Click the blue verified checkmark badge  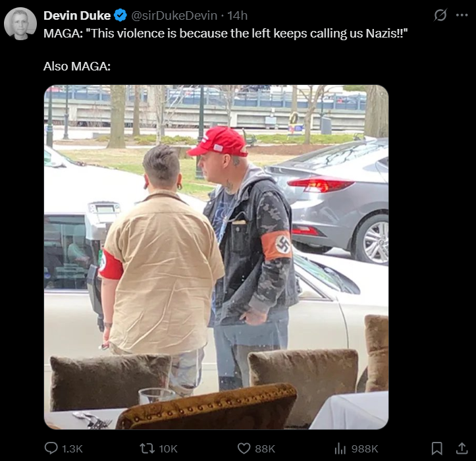120,16
